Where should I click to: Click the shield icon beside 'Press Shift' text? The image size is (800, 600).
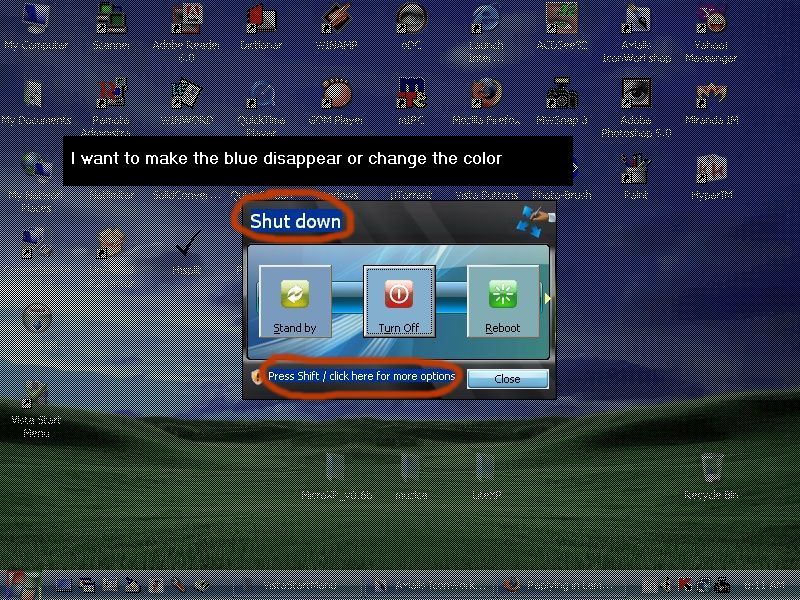(256, 377)
